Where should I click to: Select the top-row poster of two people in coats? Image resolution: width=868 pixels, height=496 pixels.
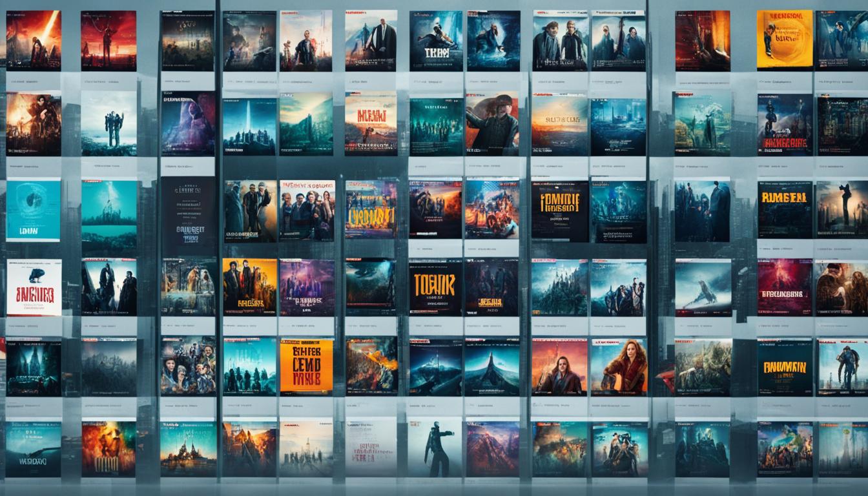(559, 40)
